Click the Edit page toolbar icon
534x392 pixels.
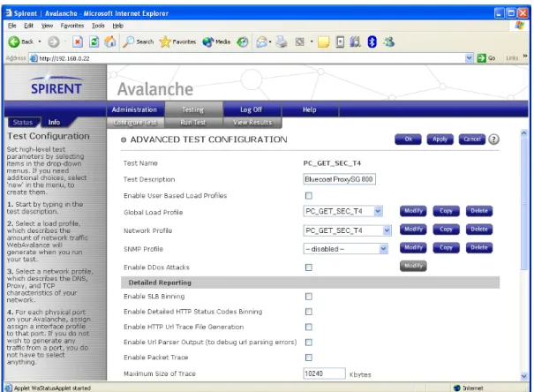300,41
